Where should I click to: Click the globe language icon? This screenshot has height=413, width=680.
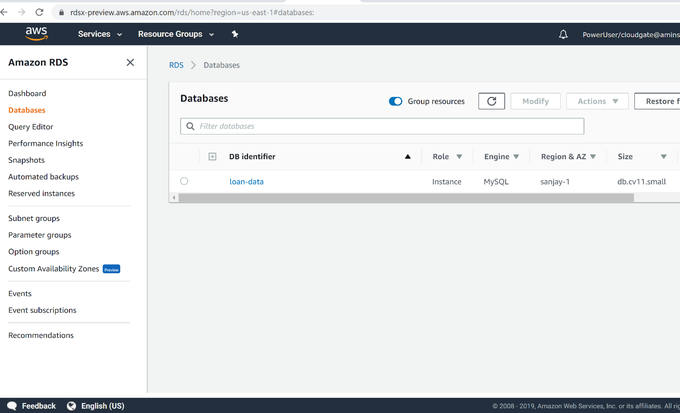click(72, 406)
